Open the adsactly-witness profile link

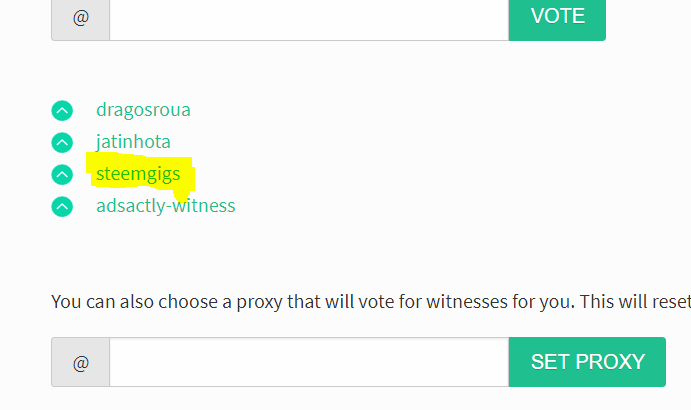tap(166, 206)
